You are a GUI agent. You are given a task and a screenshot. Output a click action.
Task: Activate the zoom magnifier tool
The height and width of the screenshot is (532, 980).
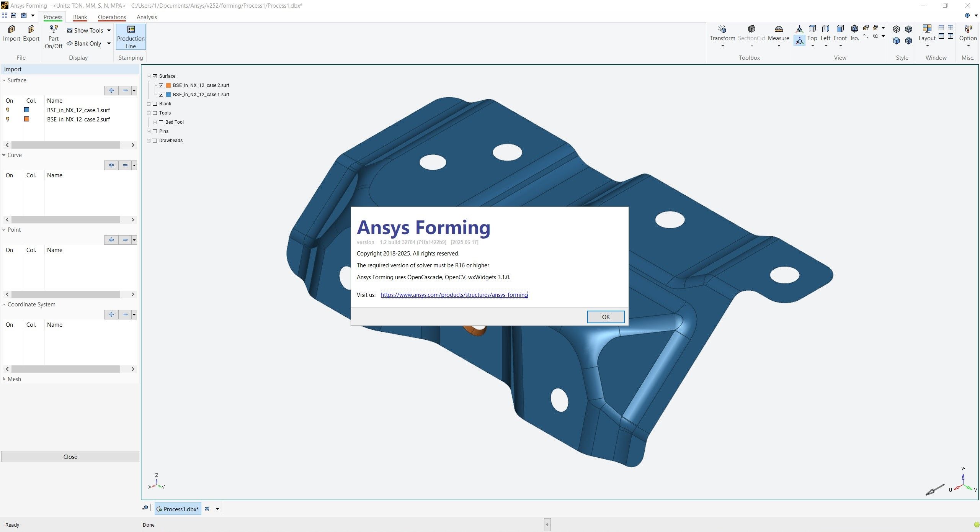tap(876, 36)
